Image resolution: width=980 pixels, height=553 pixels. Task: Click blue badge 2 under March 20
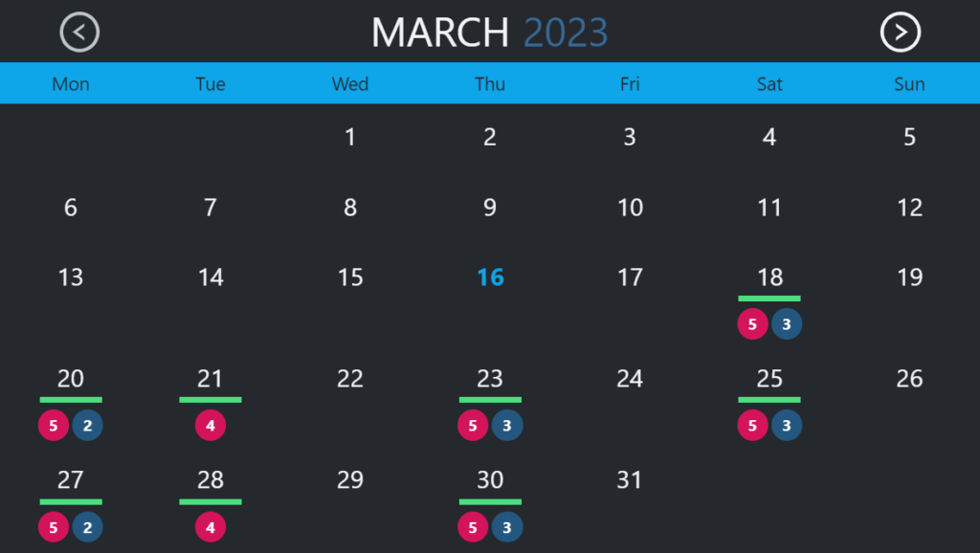pyautogui.click(x=87, y=426)
